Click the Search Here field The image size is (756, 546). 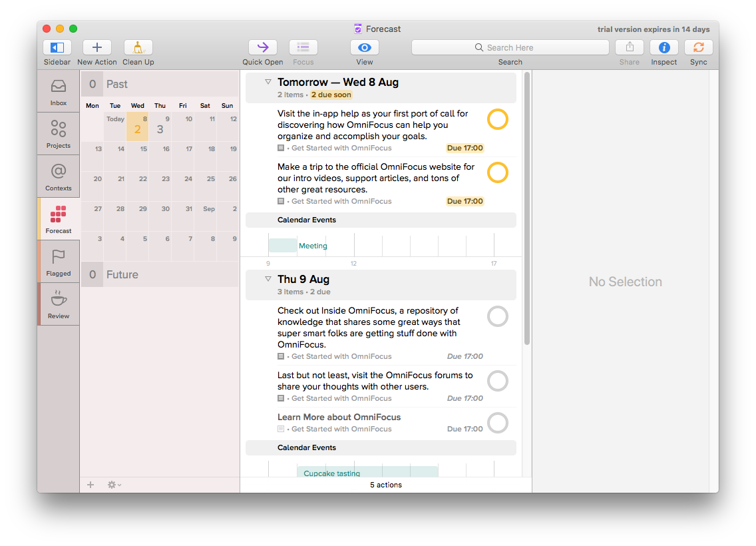pos(510,48)
